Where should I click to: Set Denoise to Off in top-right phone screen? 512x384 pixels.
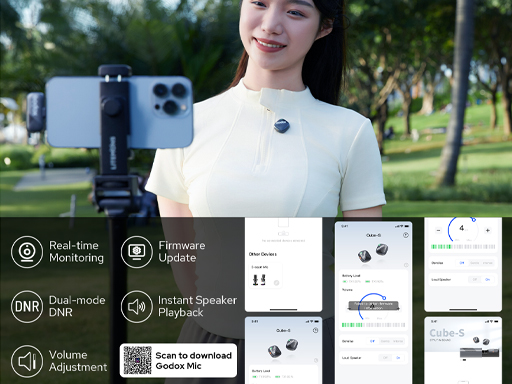click(462, 263)
